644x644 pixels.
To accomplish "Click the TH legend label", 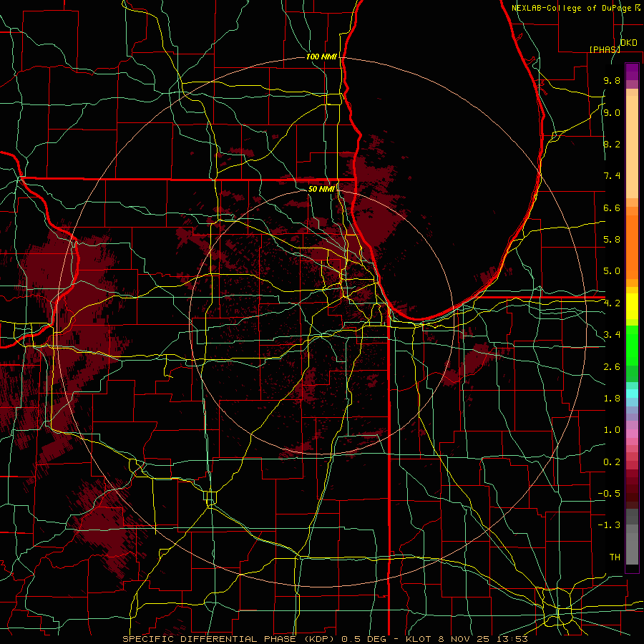I will 615,557.
